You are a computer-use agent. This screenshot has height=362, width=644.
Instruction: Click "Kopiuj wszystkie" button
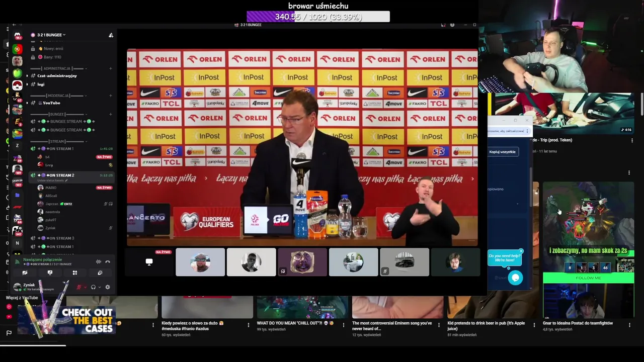click(503, 151)
